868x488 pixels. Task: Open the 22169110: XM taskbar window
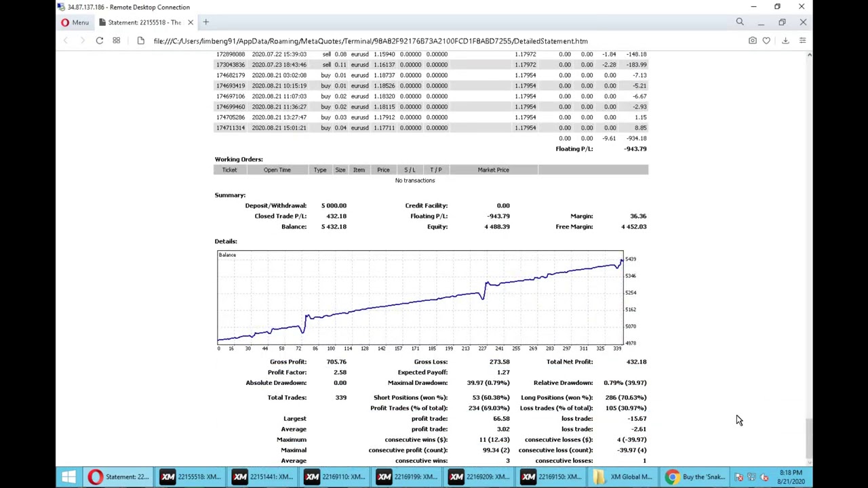click(x=335, y=477)
